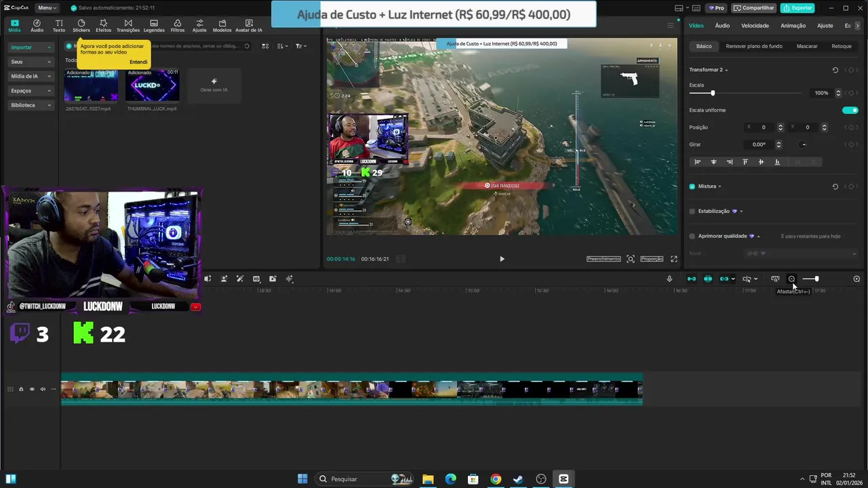Reset the Mistura settings
The height and width of the screenshot is (488, 868).
coord(835,186)
